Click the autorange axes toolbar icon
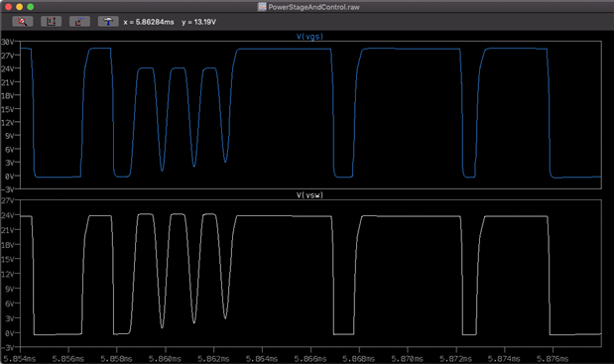614x364 pixels. [x=51, y=22]
